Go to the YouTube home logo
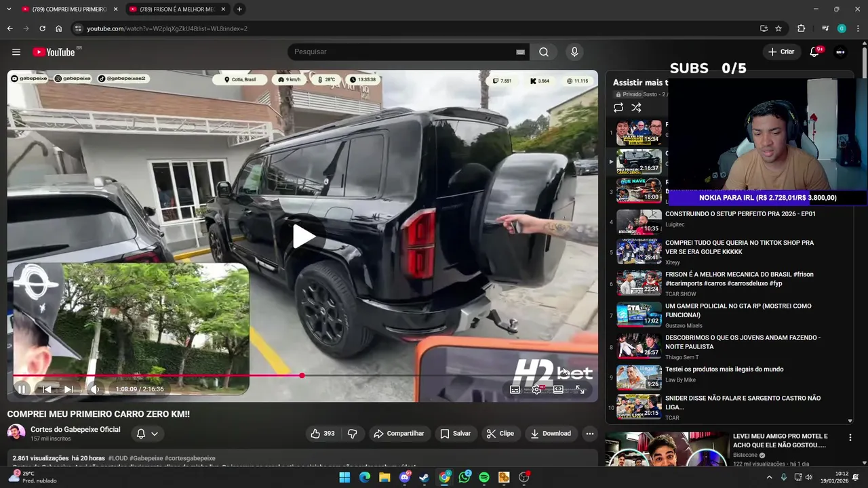The image size is (868, 488). pos(54,52)
